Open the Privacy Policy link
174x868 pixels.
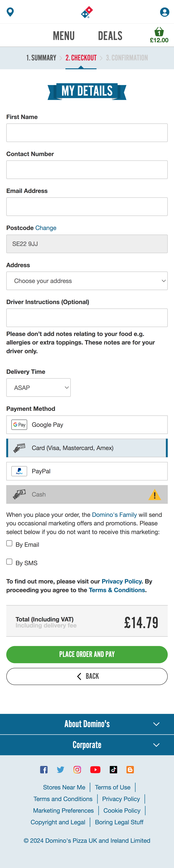click(122, 581)
